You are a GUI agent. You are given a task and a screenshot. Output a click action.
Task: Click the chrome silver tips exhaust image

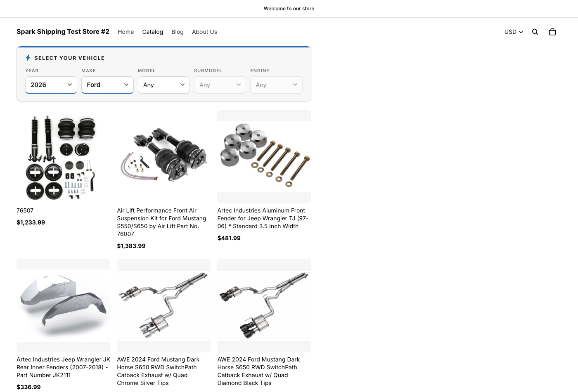164,306
